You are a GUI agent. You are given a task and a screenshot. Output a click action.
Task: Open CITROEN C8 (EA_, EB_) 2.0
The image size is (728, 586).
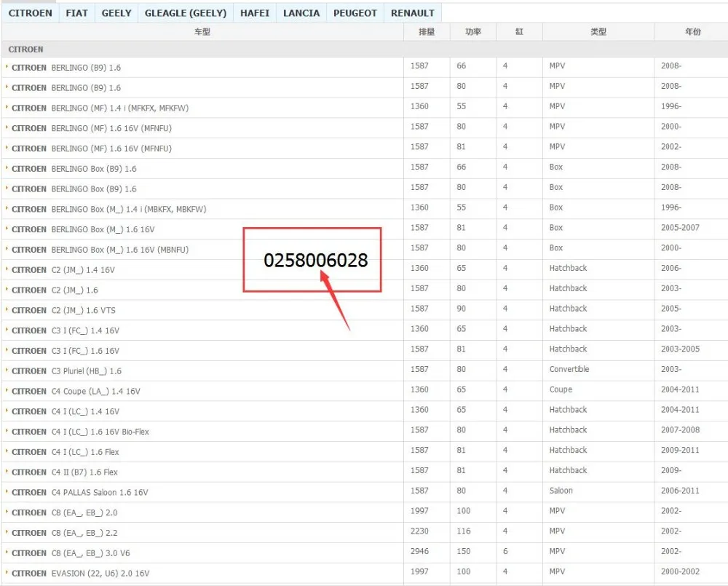(65, 512)
